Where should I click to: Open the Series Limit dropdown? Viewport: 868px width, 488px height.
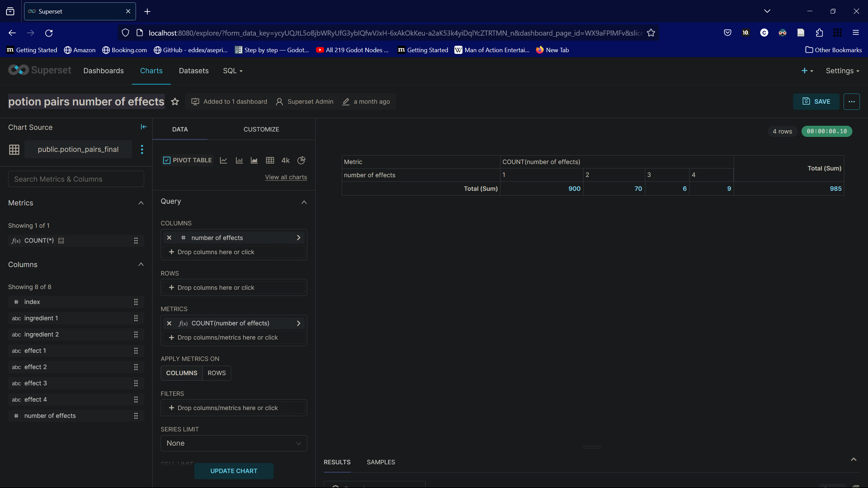click(x=234, y=443)
